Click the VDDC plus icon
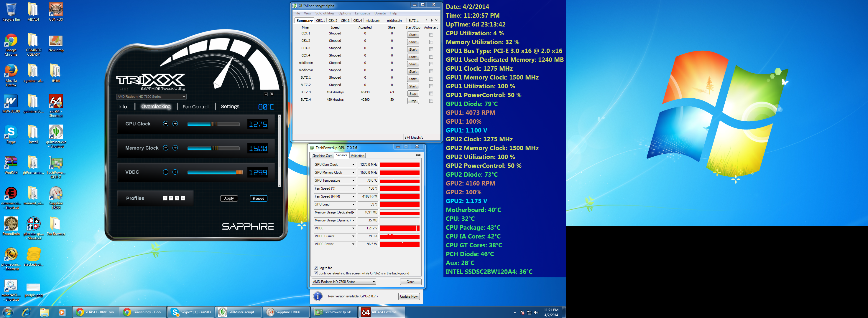This screenshot has width=868, height=318. click(175, 172)
